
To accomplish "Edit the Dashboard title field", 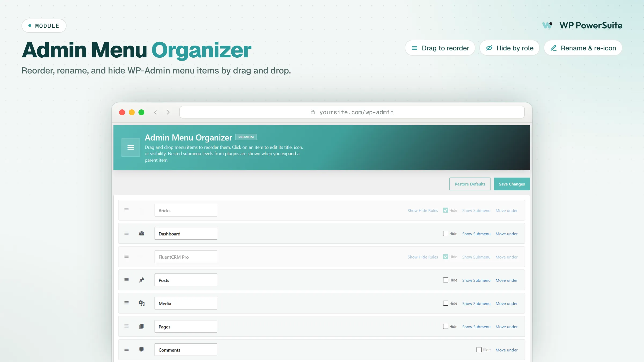I will click(x=186, y=234).
